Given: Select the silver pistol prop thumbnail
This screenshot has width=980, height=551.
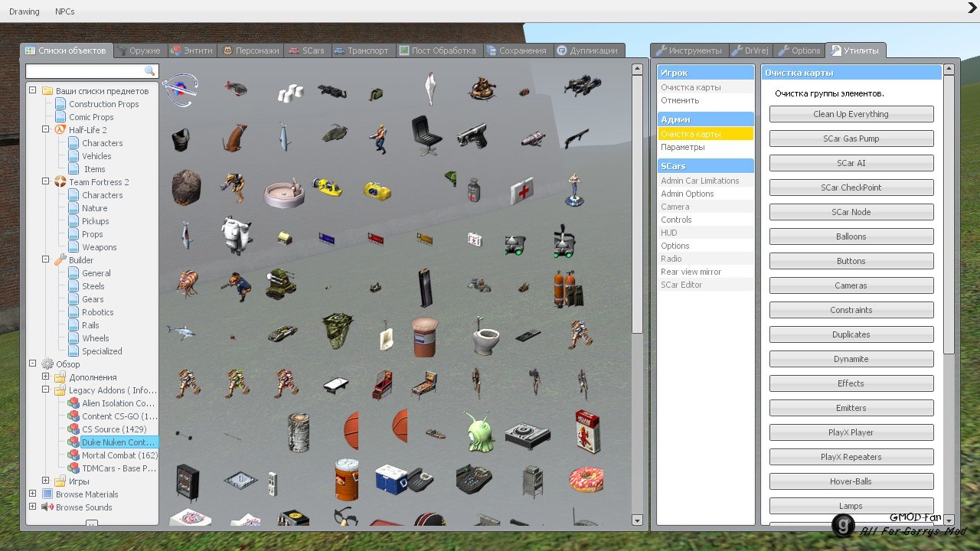Looking at the screenshot, I should pos(472,135).
